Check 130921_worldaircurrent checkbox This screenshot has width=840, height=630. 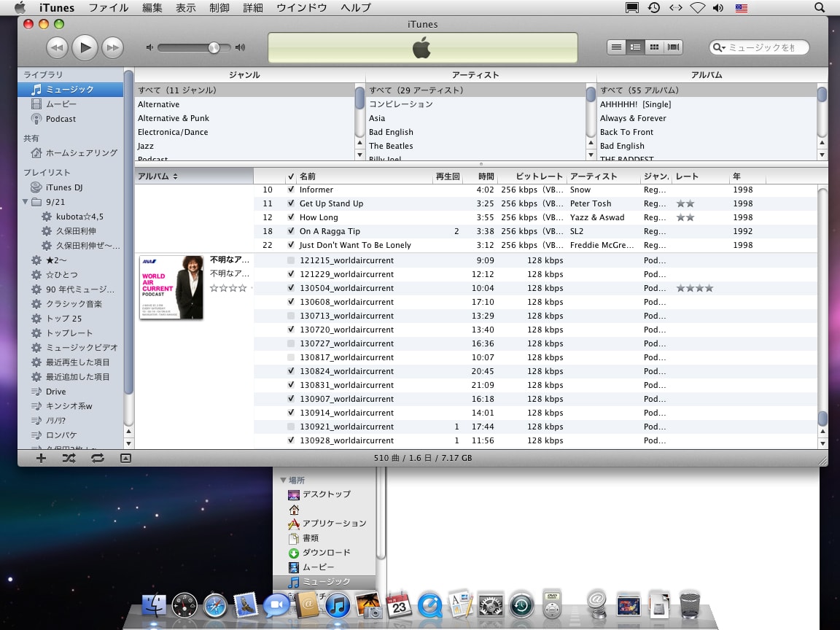(x=291, y=427)
